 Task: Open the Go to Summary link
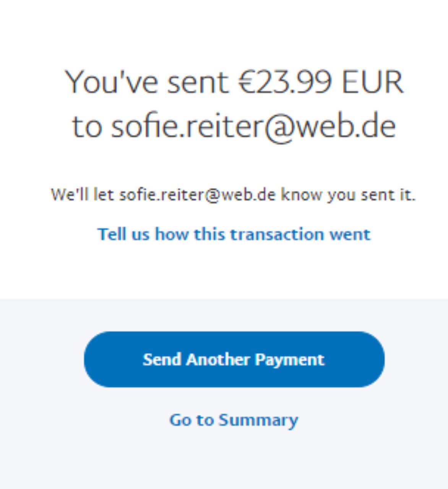[234, 420]
